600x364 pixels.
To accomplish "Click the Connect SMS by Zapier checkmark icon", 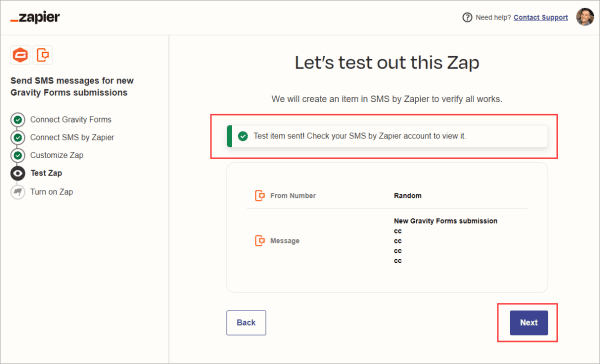I will (18, 137).
